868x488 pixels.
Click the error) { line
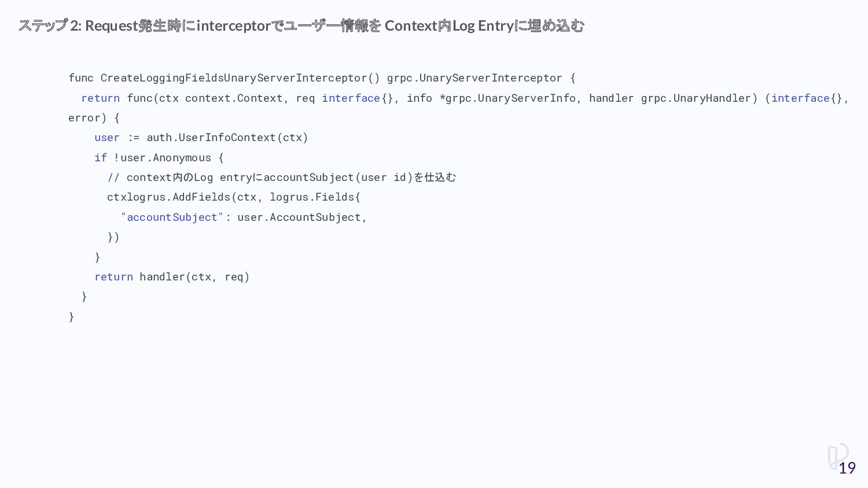point(94,118)
